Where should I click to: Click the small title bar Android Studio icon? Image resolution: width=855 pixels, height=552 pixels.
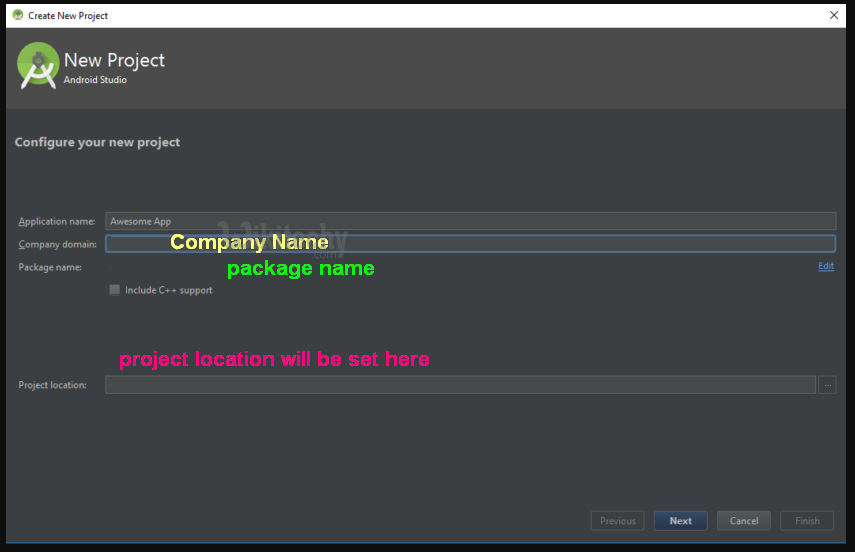coord(17,15)
